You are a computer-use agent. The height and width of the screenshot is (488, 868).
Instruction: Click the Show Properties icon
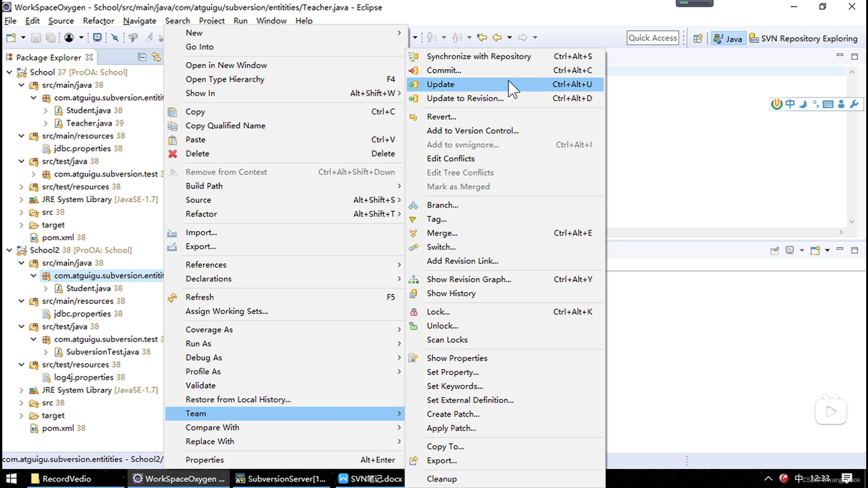point(413,358)
